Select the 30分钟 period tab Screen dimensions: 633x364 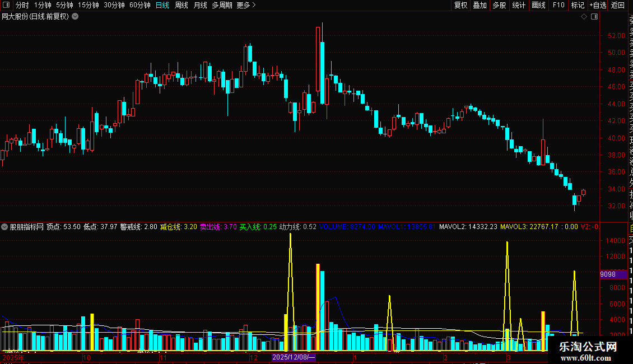coord(114,5)
